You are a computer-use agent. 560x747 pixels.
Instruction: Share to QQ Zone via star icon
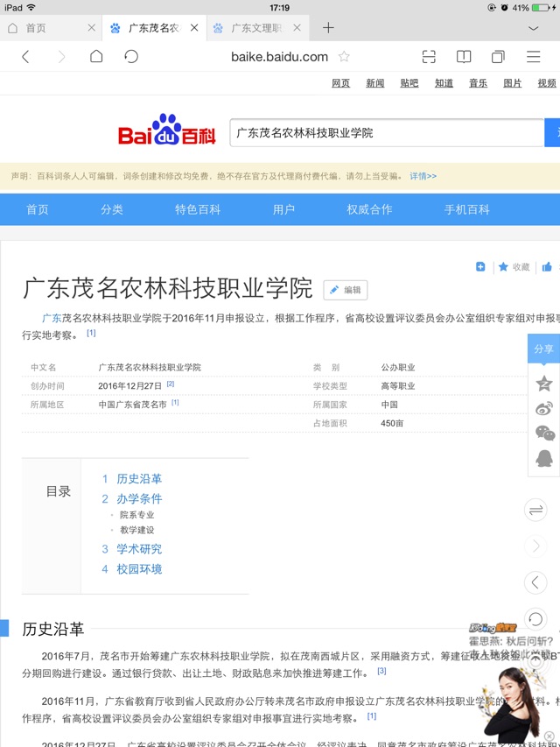point(544,384)
